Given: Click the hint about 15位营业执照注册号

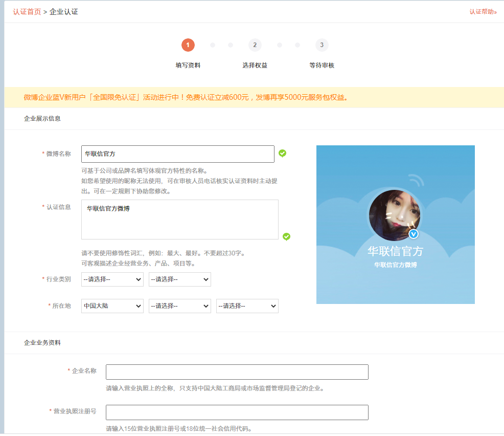Looking at the screenshot, I should pyautogui.click(x=179, y=429).
